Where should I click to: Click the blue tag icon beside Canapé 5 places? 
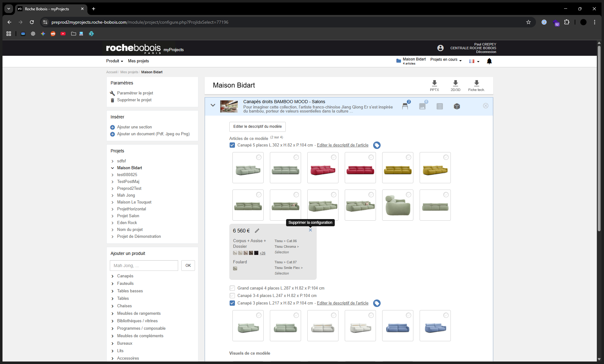click(377, 145)
